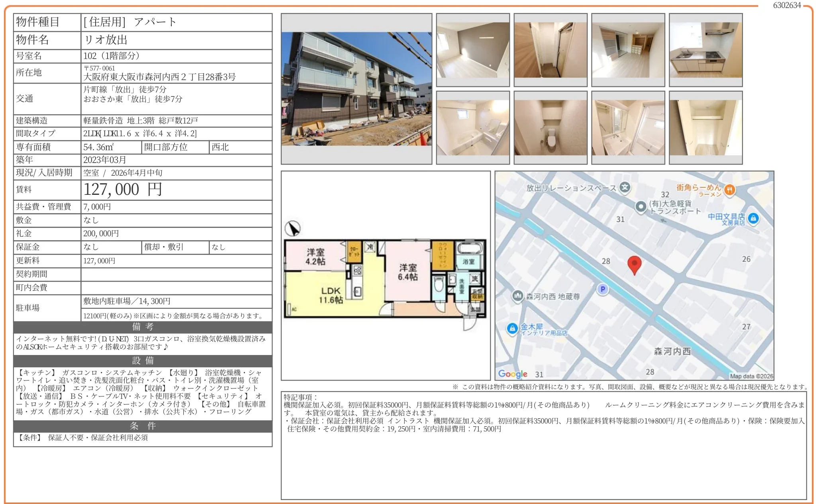Click the Google logo on map
The width and height of the screenshot is (819, 504).
point(512,374)
